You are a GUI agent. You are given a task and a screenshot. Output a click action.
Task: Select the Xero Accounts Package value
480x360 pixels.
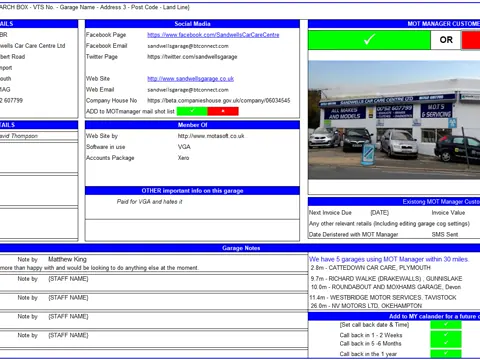pos(183,158)
